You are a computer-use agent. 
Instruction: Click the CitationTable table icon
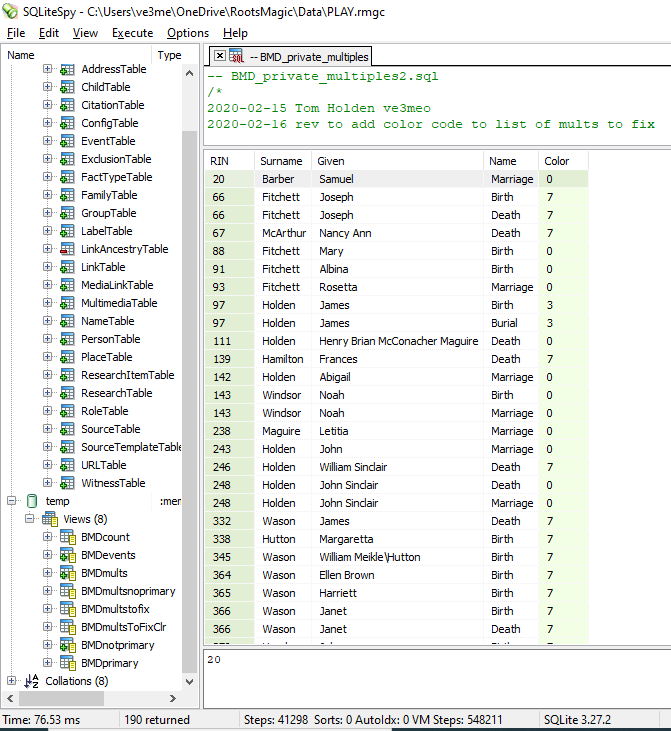pos(67,105)
